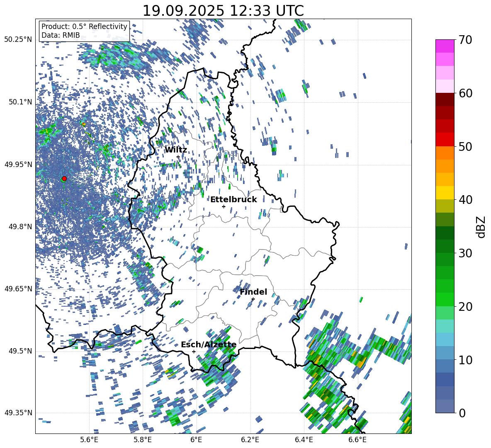Image resolution: width=491 pixels, height=448 pixels.
Task: Click the 49.95°N latitude label
Action: pyautogui.click(x=18, y=165)
